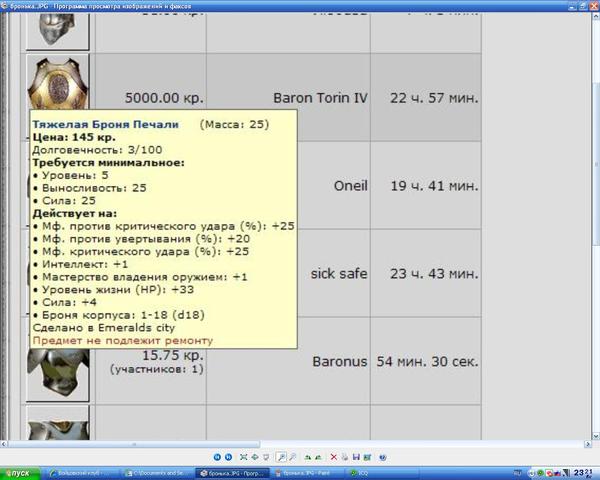Screen dimensions: 600x480
Task: Click the RU language indicator
Action: pos(517,473)
